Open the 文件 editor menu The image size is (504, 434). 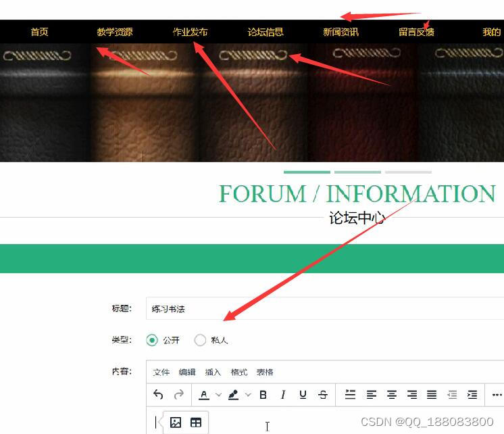click(x=161, y=372)
